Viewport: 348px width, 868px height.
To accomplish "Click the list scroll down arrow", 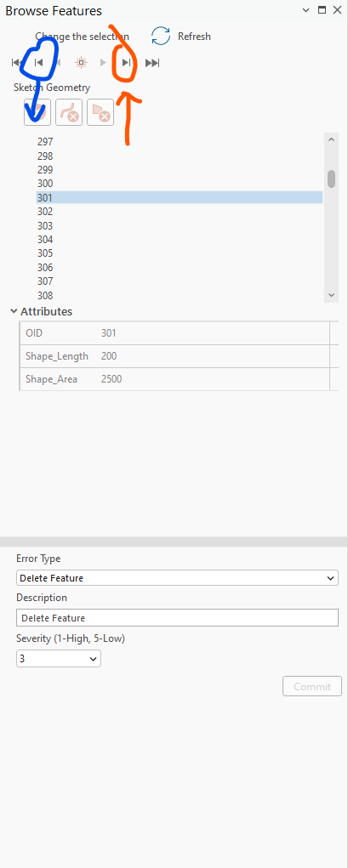I will (x=331, y=296).
